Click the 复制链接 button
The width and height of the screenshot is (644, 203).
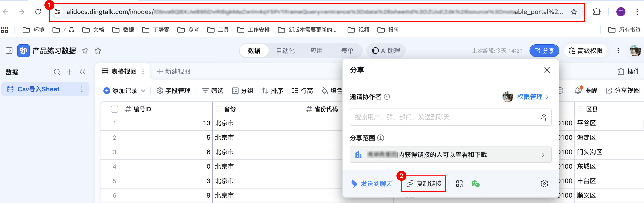pos(424,184)
